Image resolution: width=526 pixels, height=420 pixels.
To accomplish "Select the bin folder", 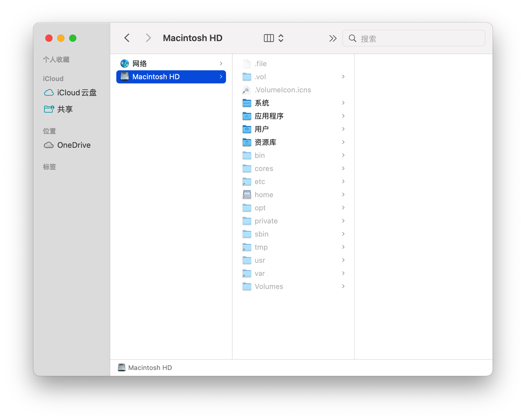I will (293, 155).
